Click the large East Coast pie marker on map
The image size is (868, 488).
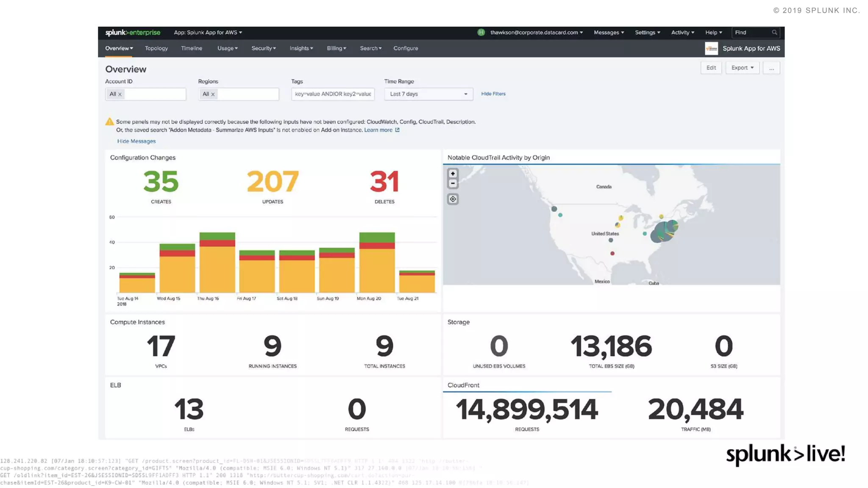pyautogui.click(x=664, y=231)
